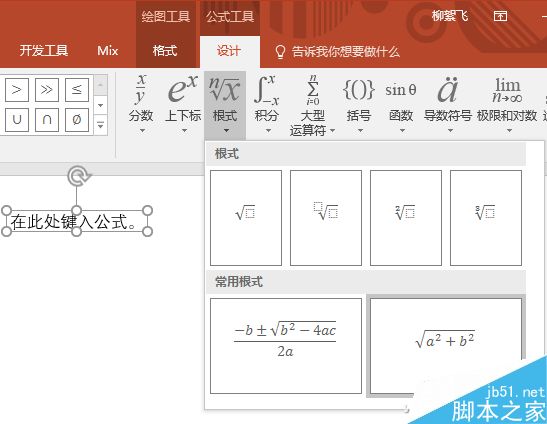Click the 绘图工具 contextual tab header

pos(166,17)
